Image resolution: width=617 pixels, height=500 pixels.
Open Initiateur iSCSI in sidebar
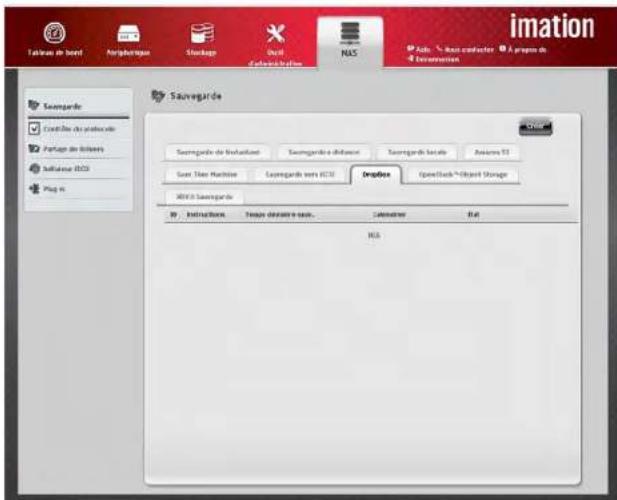tap(78, 169)
